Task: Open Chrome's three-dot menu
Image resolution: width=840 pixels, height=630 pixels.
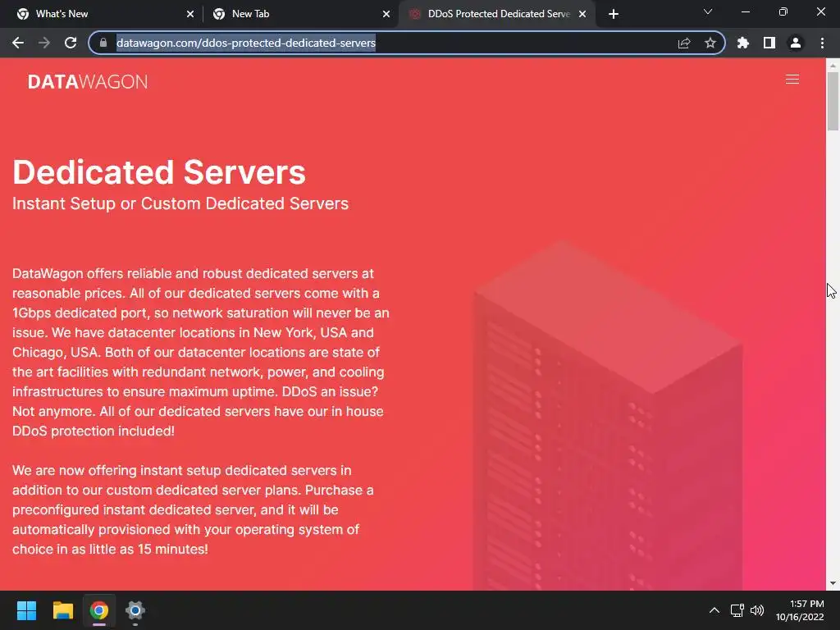Action: click(x=822, y=43)
